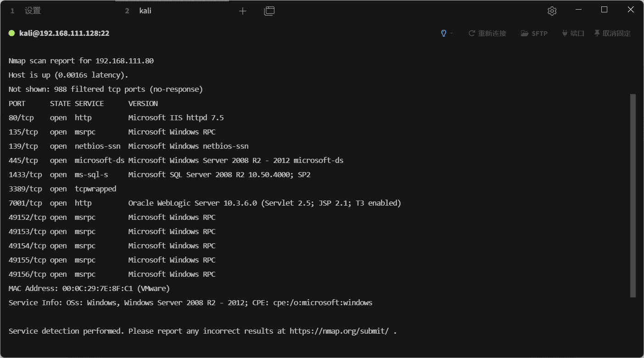This screenshot has height=358, width=644.
Task: Switch to the 设置 tab
Action: click(33, 11)
